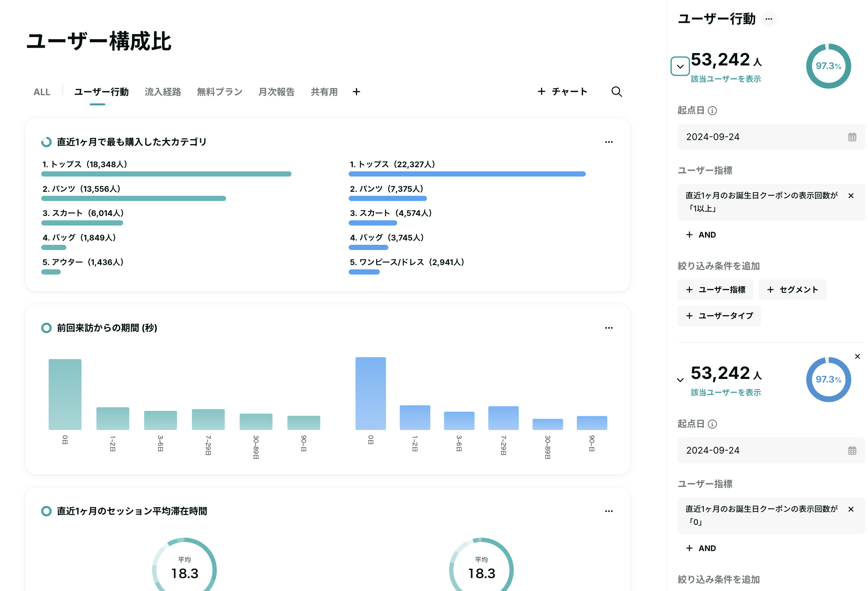
Task: Open calendar icon in first date field
Action: tap(852, 137)
